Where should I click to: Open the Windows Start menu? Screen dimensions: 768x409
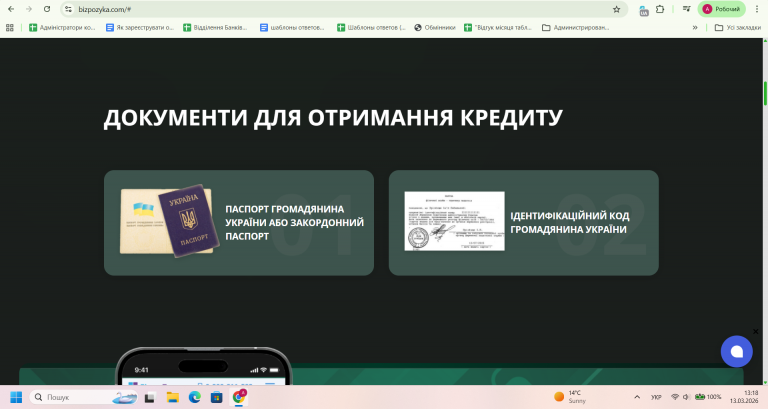(16, 397)
